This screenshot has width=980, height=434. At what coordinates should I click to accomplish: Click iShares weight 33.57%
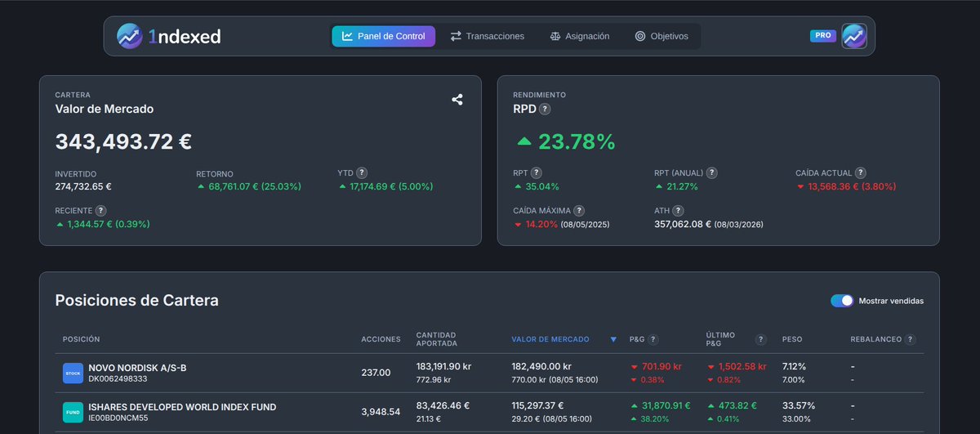[x=798, y=406]
